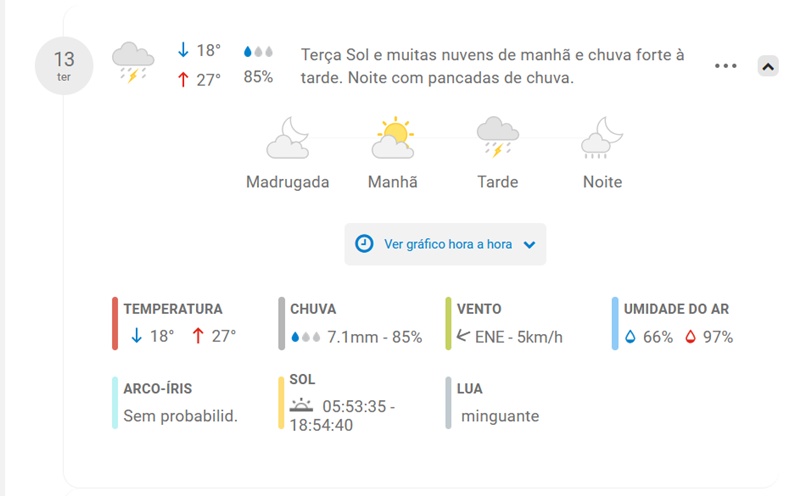Click the storm cloud icon beside day 13

coord(132,62)
